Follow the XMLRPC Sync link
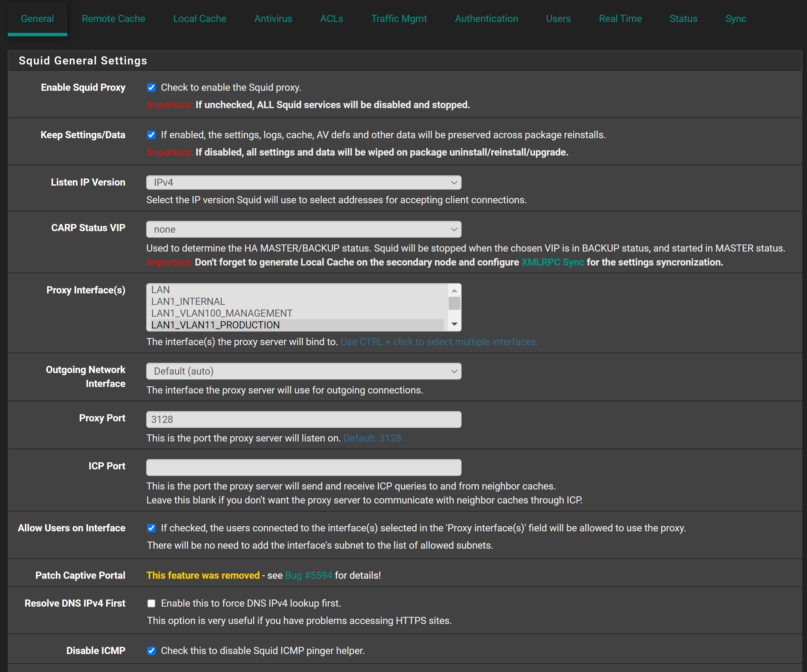807x672 pixels. click(552, 262)
